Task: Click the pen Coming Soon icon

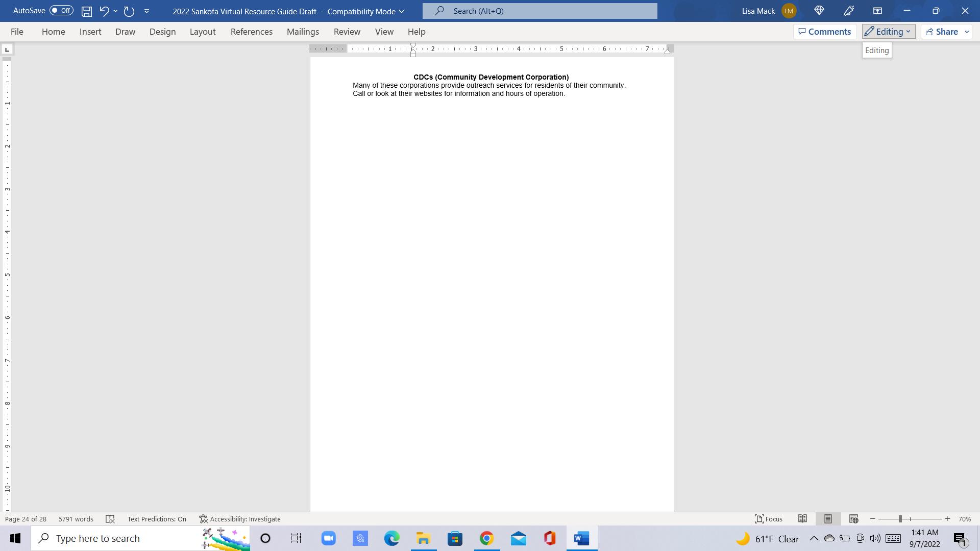Action: point(849,11)
